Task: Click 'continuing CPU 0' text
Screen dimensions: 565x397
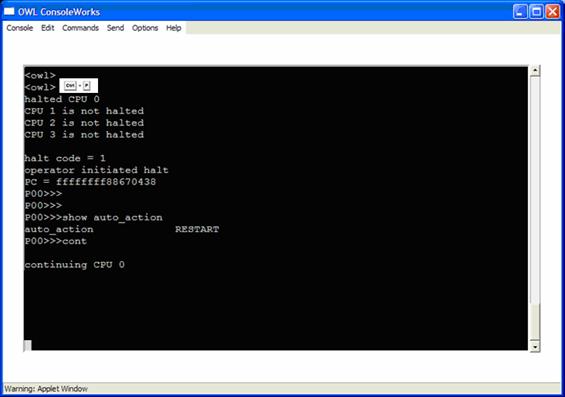Action: tap(75, 265)
